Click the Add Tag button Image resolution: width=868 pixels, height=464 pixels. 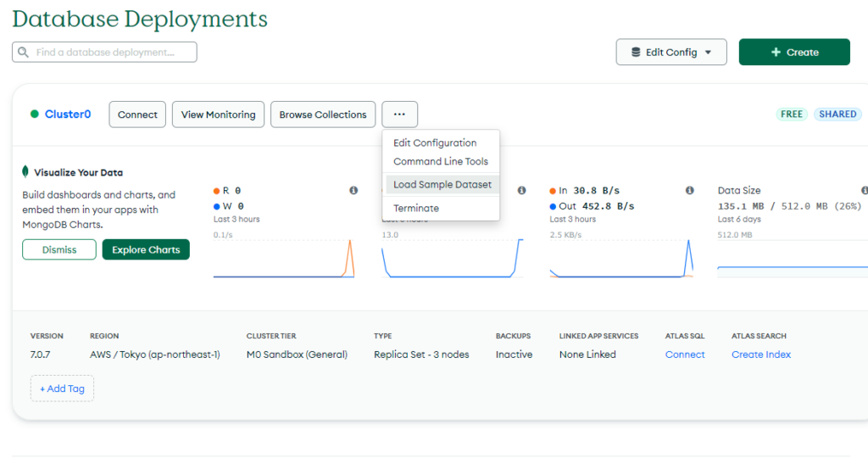tap(62, 389)
